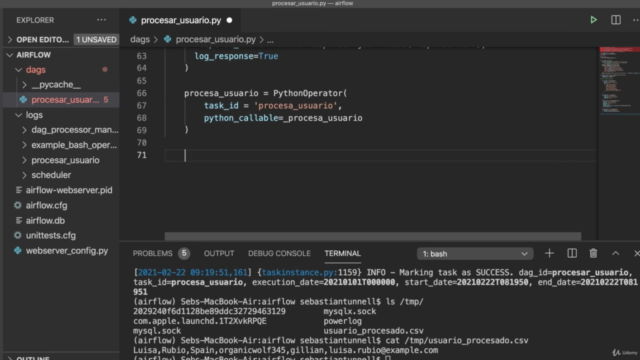Activate the procesar_usuario.py editor tab
The height and width of the screenshot is (360, 640).
(x=181, y=20)
